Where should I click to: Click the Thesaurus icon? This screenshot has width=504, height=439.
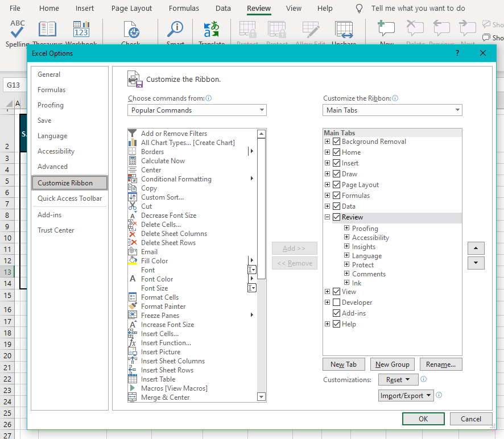point(47,28)
